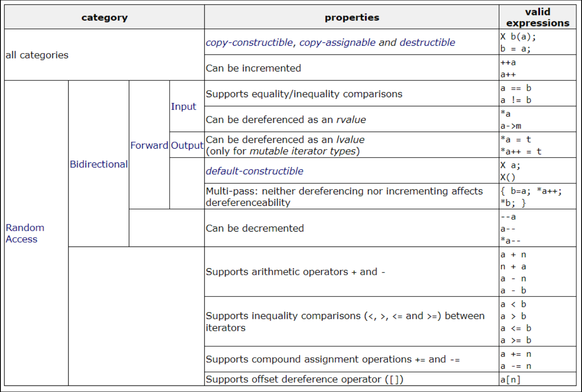Click the 'all categories' cell
The image size is (582, 392).
point(37,55)
